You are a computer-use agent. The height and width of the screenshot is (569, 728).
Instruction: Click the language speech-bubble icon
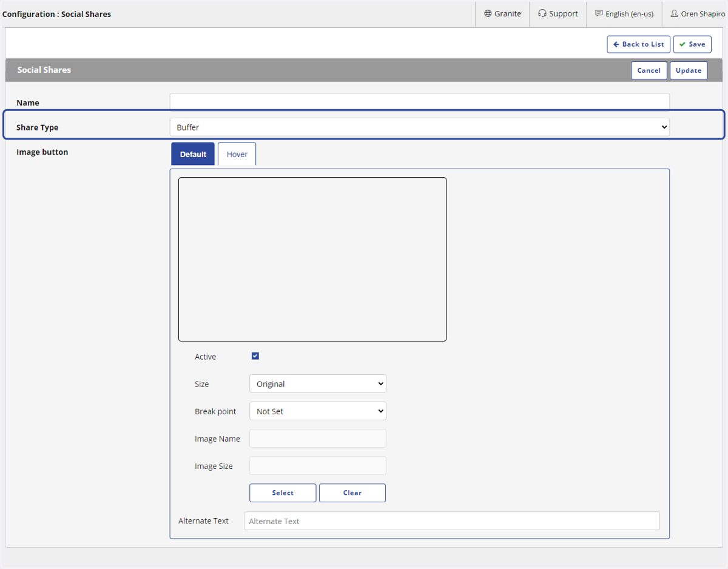(599, 13)
